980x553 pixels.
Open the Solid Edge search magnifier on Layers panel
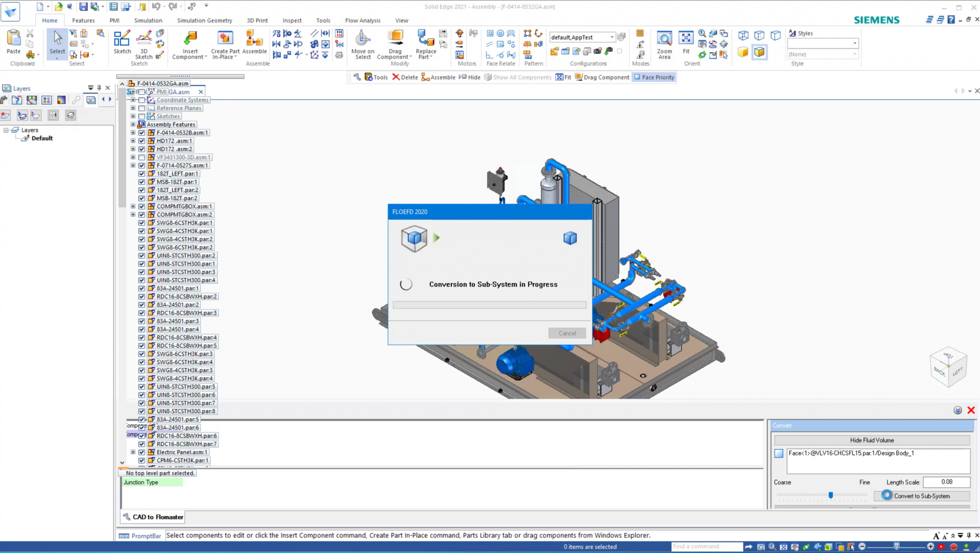pyautogui.click(x=77, y=100)
